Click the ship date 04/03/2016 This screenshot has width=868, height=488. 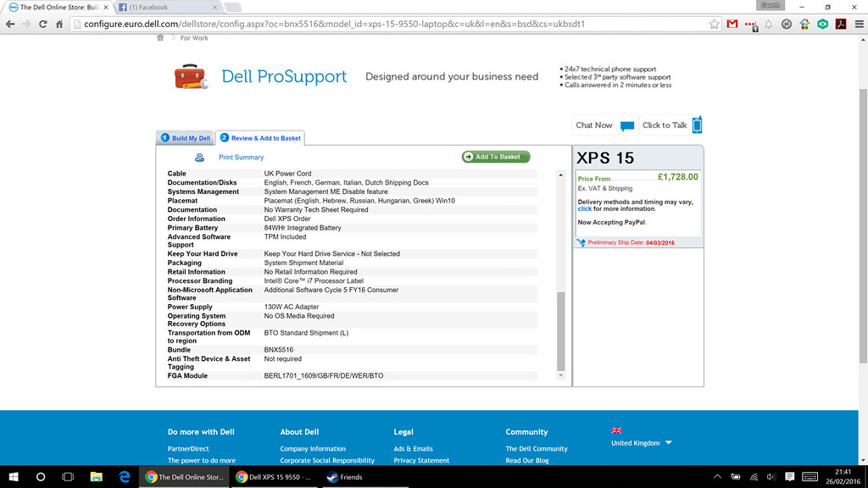tap(659, 242)
